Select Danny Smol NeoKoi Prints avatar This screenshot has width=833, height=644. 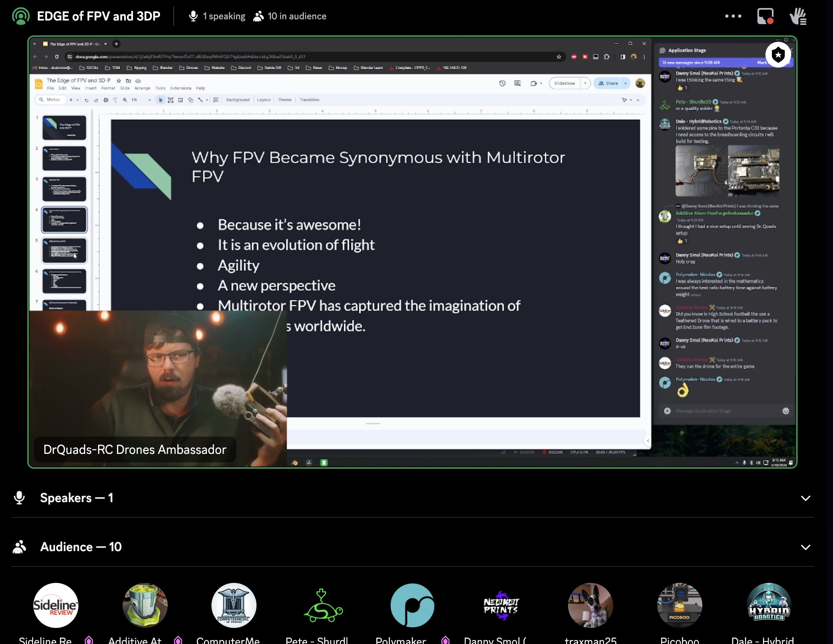point(501,605)
